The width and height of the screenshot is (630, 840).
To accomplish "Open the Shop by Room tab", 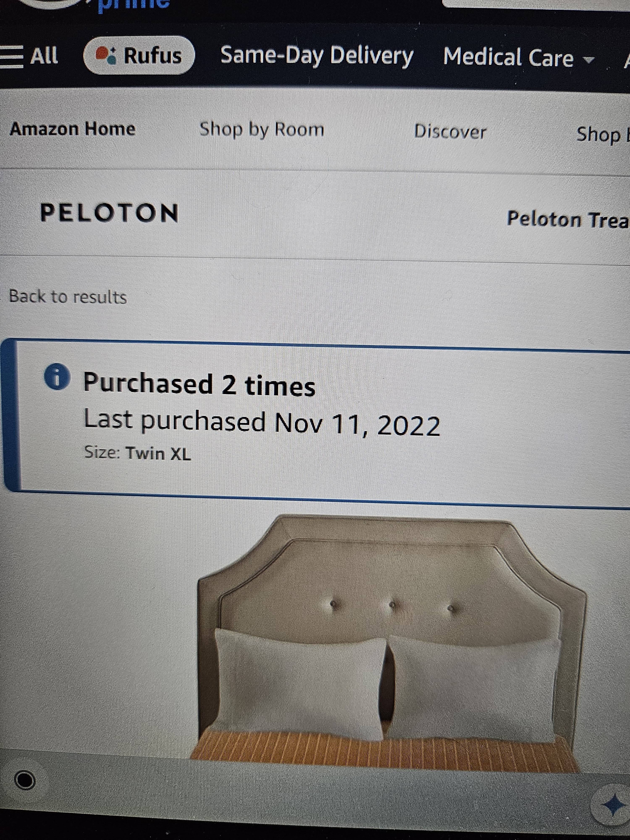I will click(x=262, y=130).
